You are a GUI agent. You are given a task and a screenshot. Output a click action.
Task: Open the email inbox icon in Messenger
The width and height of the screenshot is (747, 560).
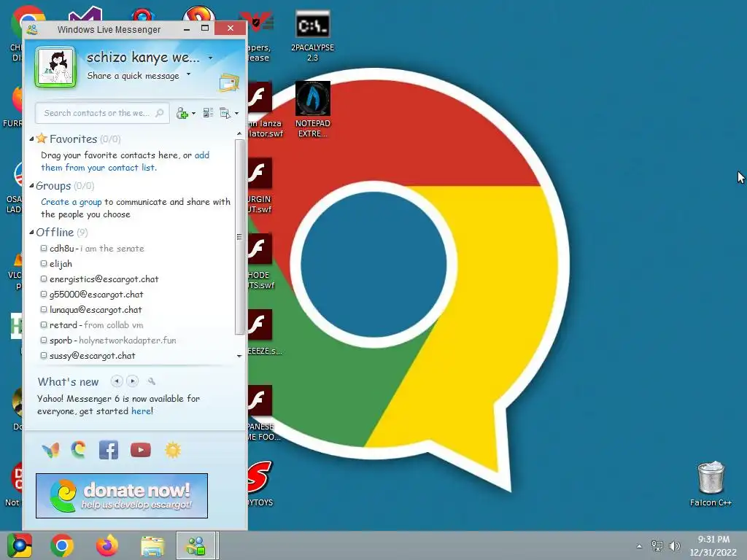coord(228,82)
